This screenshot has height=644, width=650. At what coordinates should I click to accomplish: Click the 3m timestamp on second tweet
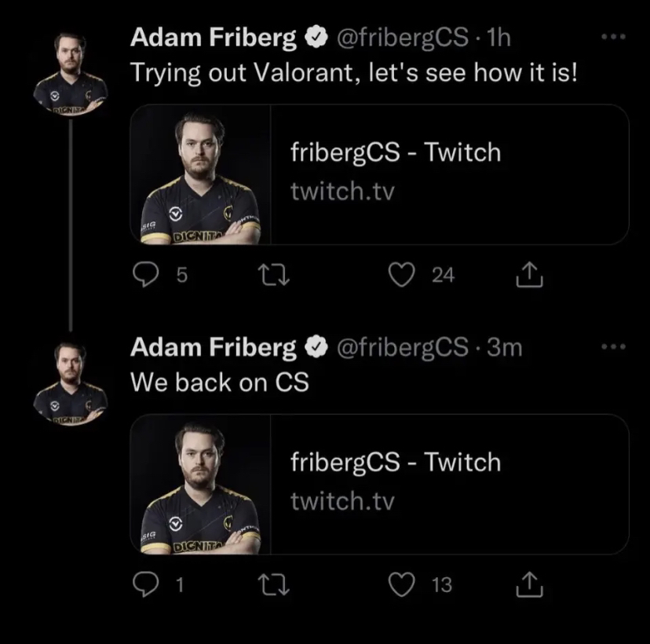pyautogui.click(x=505, y=347)
